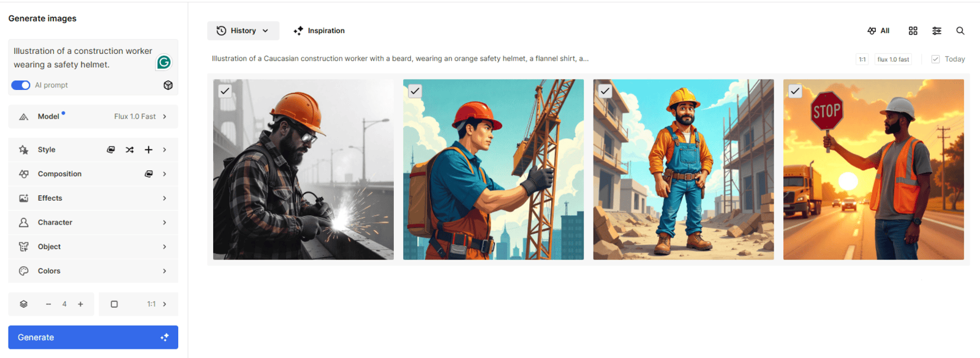Screen dimensions: 980x358
Task: Uncheck the cartoon overalls worker image checkbox
Action: coord(605,91)
